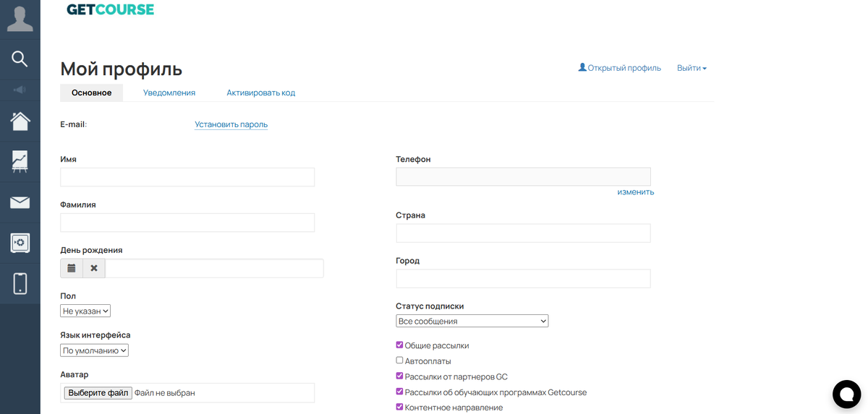Open chat support bubble widget
The height and width of the screenshot is (414, 868).
point(846,394)
